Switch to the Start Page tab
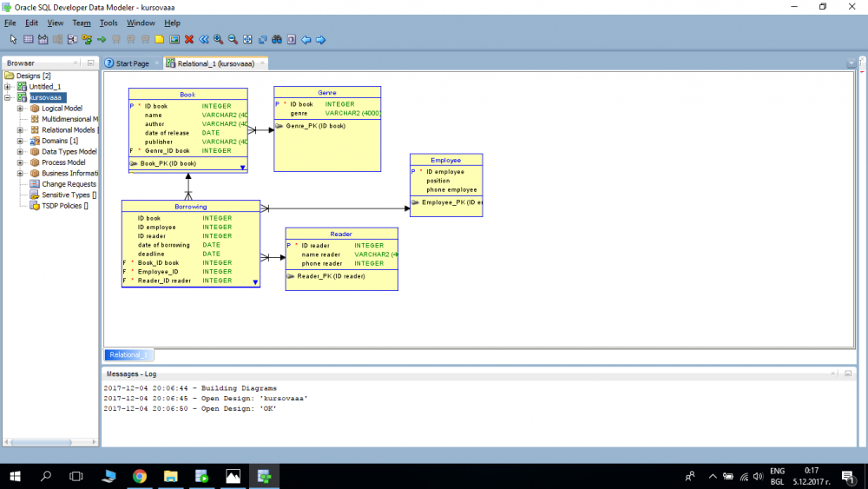 132,63
